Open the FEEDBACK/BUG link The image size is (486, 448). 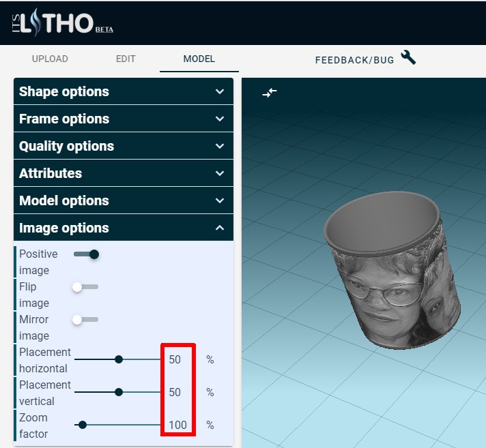pyautogui.click(x=354, y=60)
